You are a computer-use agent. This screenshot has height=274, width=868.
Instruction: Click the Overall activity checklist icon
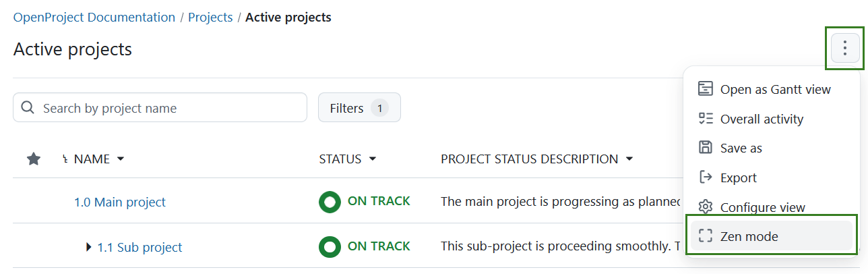(x=706, y=119)
